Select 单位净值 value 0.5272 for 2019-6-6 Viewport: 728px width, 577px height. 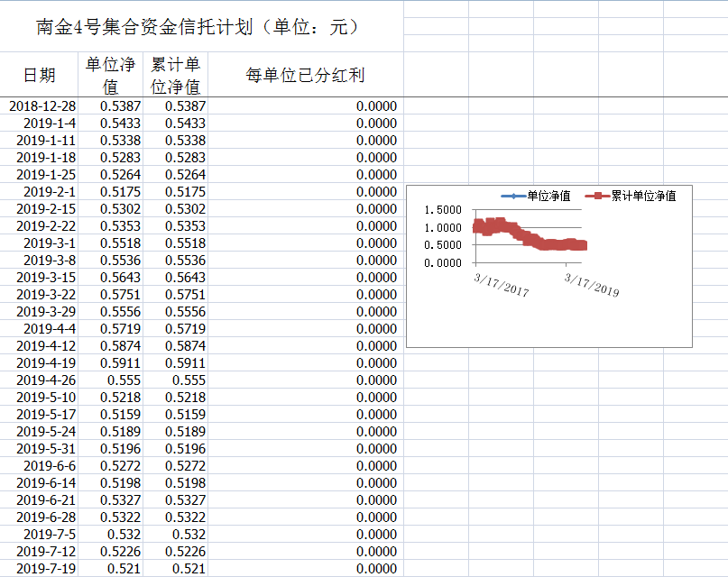click(x=110, y=466)
